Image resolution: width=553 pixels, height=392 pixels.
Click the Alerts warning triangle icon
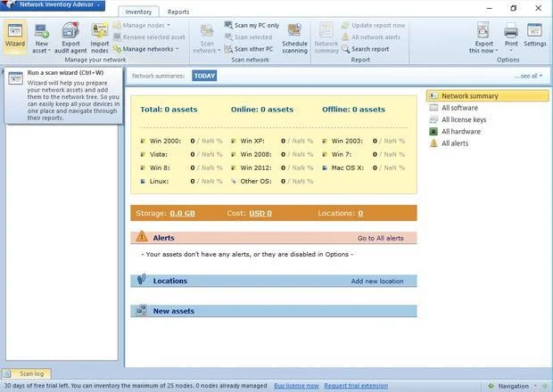[x=142, y=236]
